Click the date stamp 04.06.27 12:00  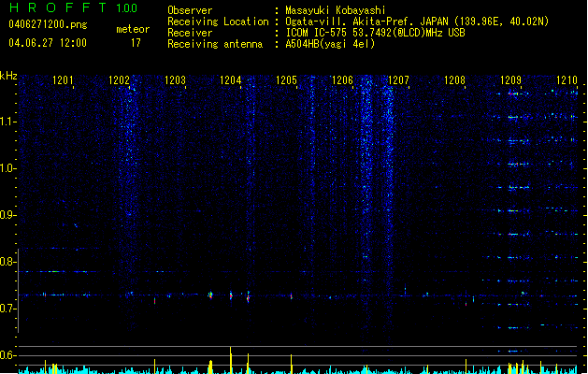point(48,43)
